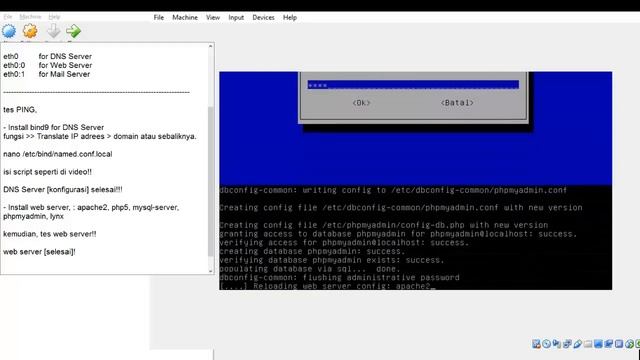Click '- Install web server, : apache2' line
Viewport: 640px width, 360px height.
(x=91, y=207)
